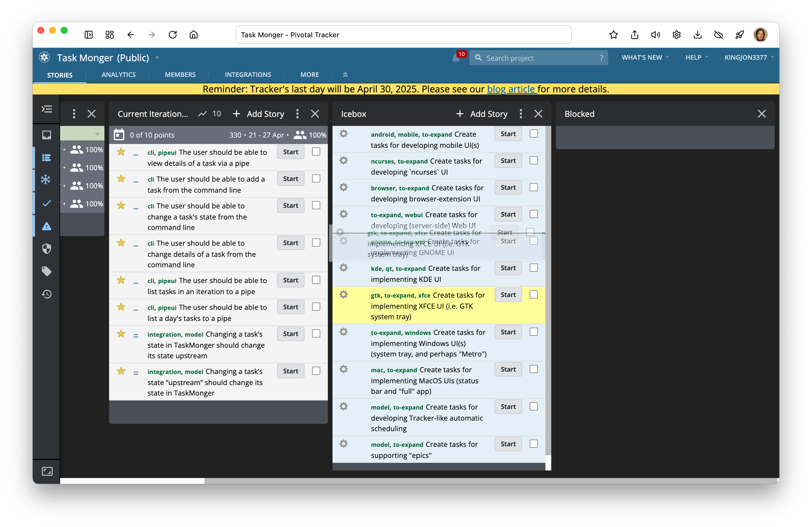This screenshot has height=527, width=812.
Task: Start the Windows UI story
Action: [x=508, y=332]
